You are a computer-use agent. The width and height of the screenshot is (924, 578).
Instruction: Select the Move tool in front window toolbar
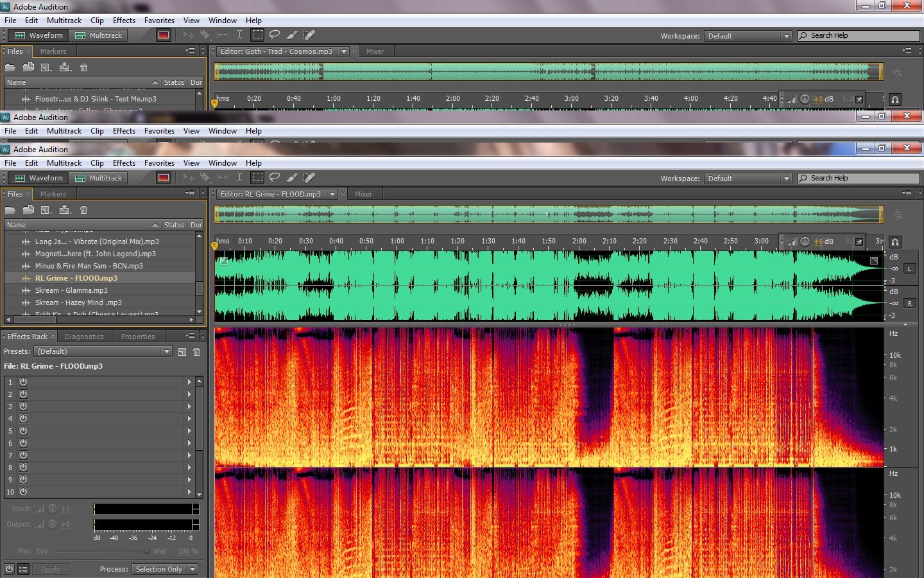click(189, 178)
